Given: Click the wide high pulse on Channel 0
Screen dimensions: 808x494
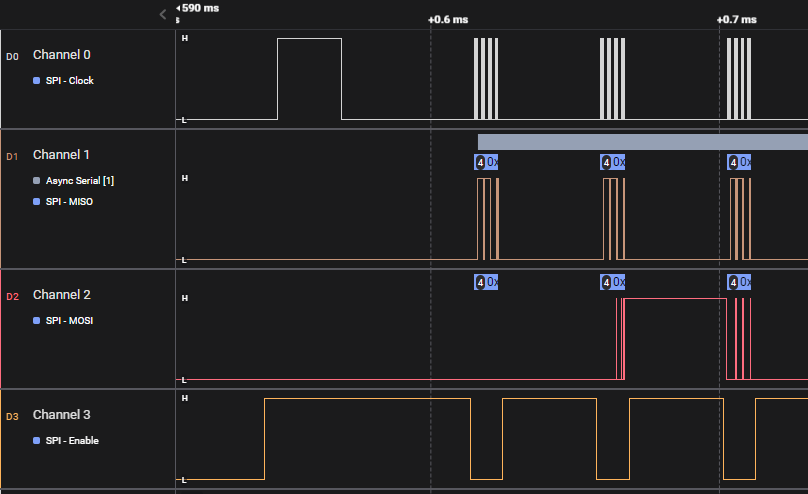Looking at the screenshot, I should [x=309, y=79].
